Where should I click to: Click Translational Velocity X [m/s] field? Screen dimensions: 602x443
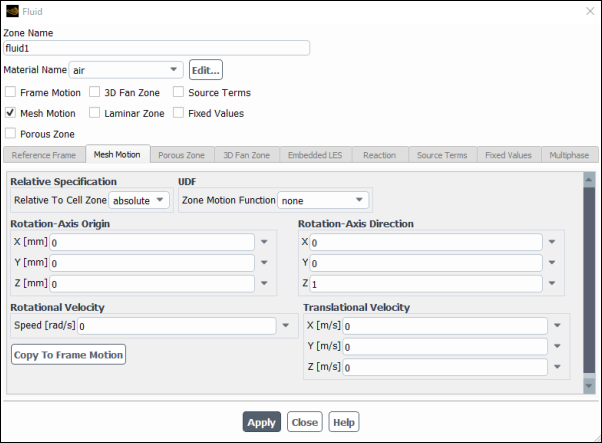click(x=445, y=326)
